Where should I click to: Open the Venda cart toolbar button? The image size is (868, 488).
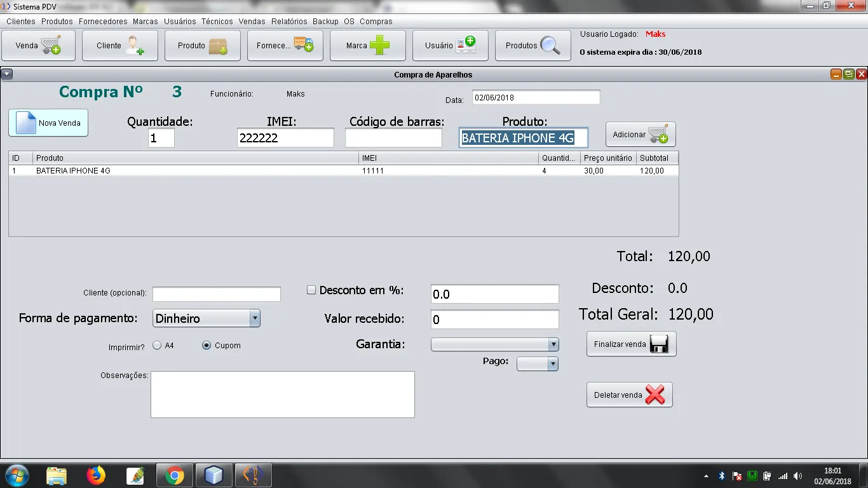point(39,46)
